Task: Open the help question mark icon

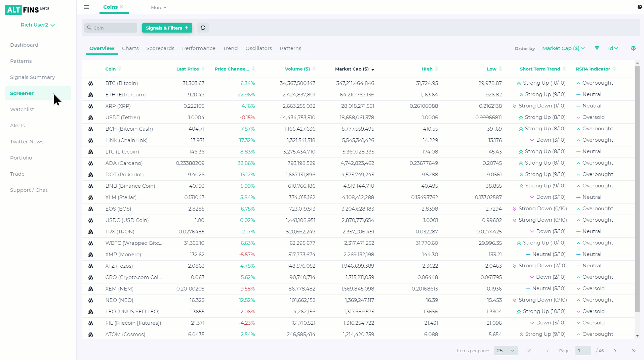Action: pyautogui.click(x=640, y=7)
